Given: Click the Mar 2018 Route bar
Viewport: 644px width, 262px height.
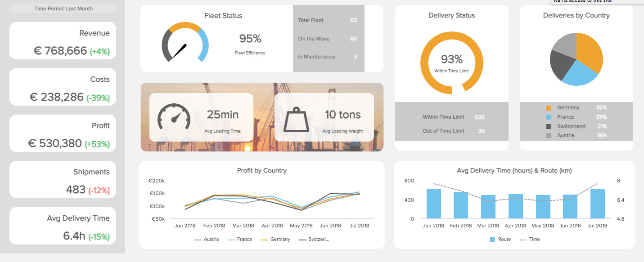Looking at the screenshot, I should 488,207.
